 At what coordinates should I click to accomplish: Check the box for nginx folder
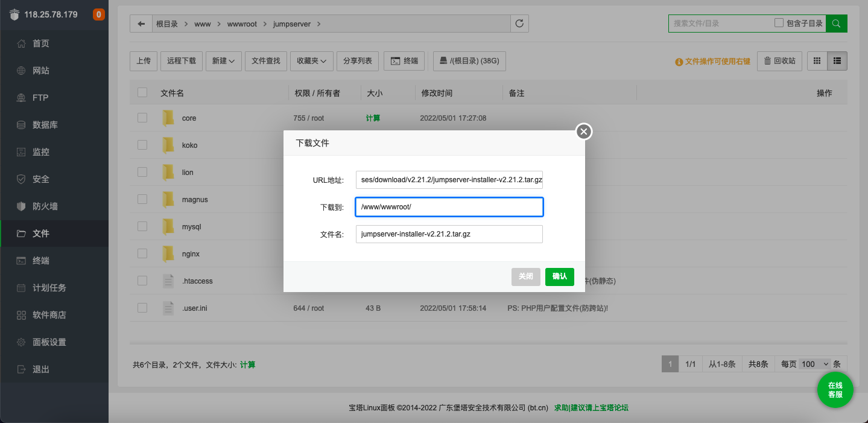[x=142, y=253]
